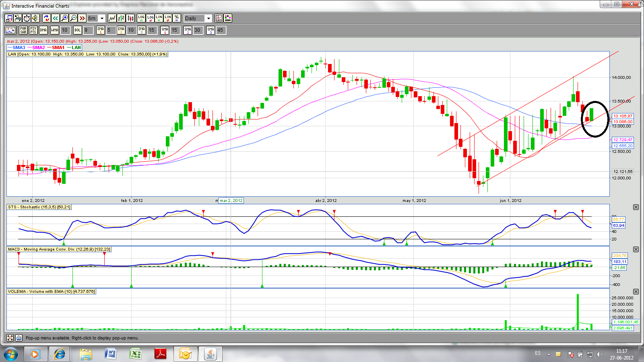Click the zoom in magnifier icon
644x362 pixels.
[64, 18]
